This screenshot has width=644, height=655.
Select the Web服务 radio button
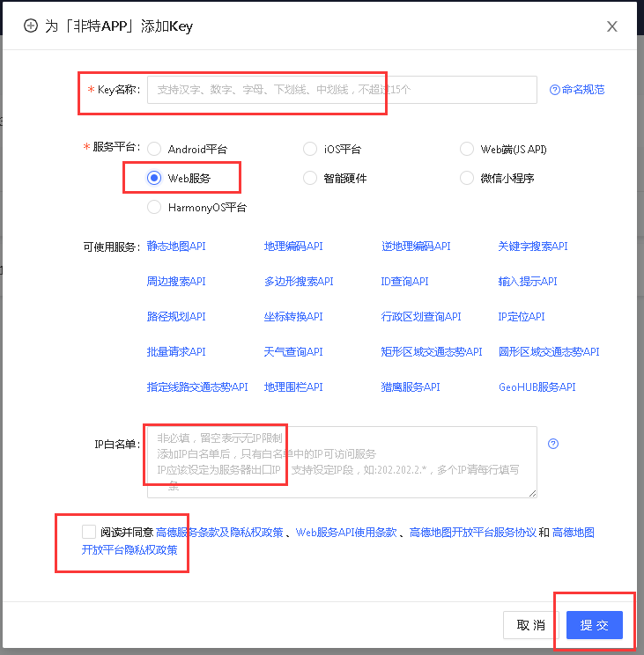[154, 178]
